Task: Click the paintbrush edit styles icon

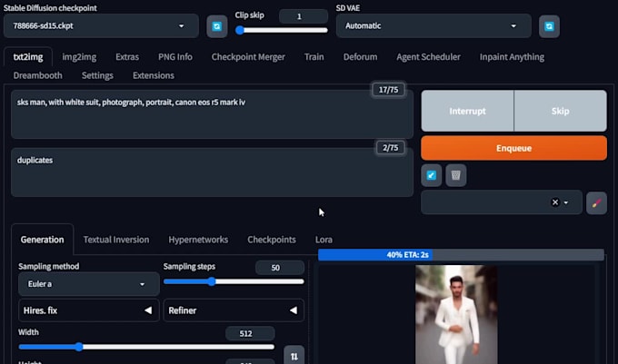Action: [x=596, y=202]
